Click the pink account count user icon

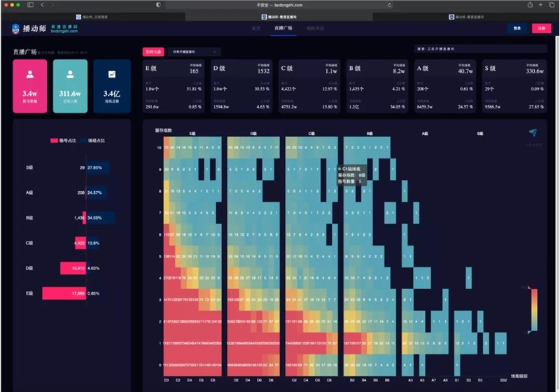coord(30,73)
